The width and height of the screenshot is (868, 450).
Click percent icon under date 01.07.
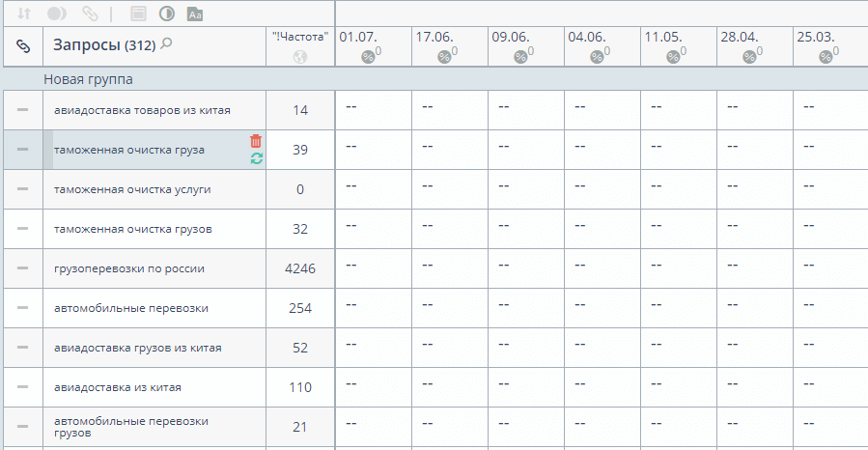click(x=368, y=56)
